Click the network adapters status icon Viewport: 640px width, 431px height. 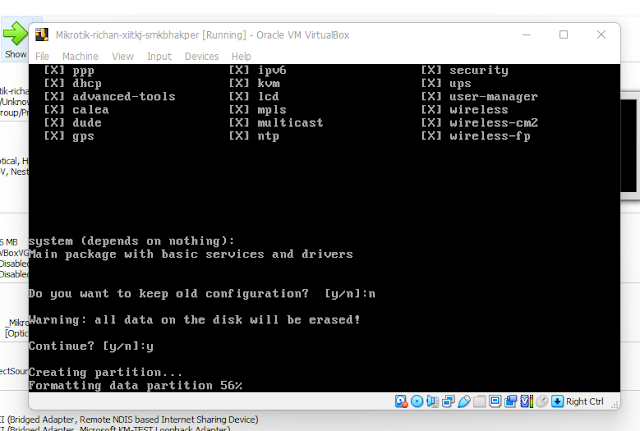coord(448,402)
